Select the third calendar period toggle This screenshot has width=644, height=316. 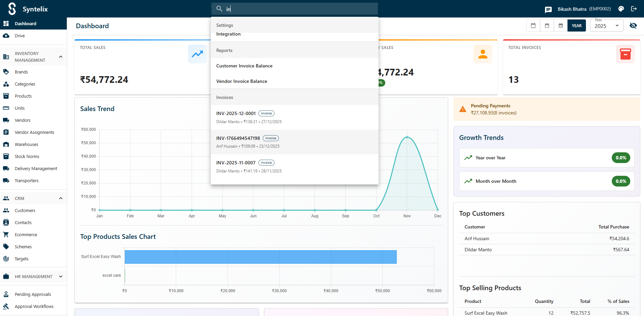[x=561, y=26]
